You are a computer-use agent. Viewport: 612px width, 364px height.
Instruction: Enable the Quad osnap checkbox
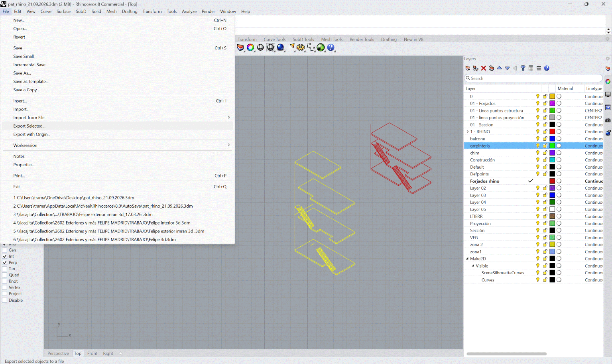pos(5,275)
